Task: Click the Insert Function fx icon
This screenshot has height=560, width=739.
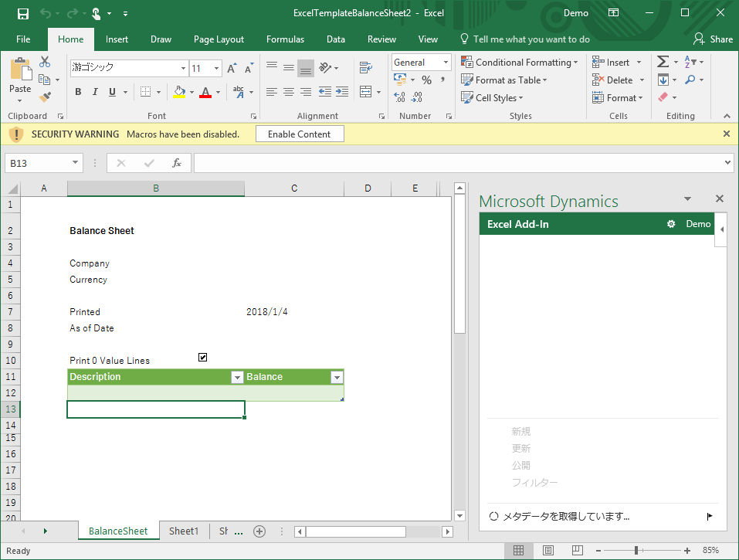Action: pyautogui.click(x=177, y=163)
